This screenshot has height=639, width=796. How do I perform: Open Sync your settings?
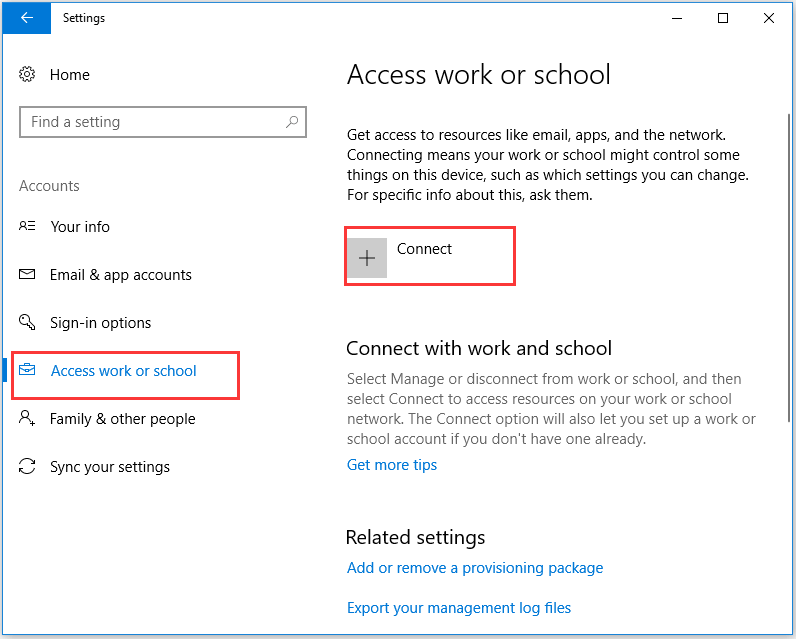110,467
